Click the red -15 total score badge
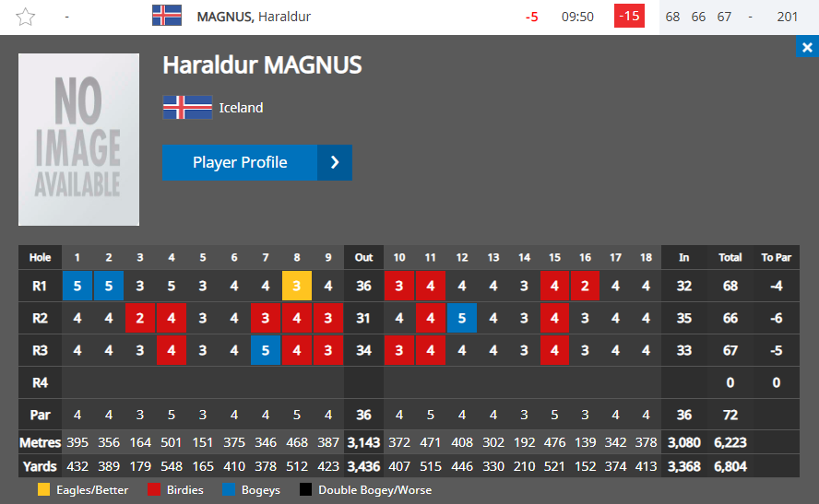 629,17
